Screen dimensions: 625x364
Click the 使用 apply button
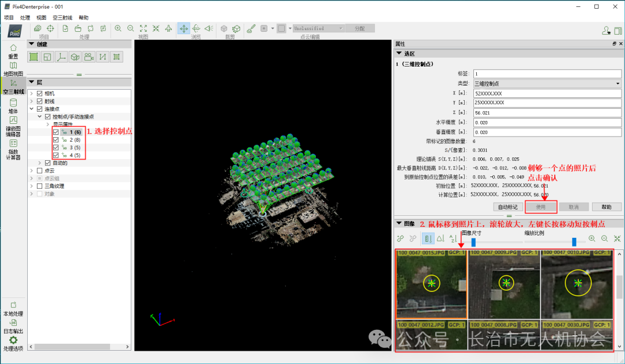click(541, 207)
